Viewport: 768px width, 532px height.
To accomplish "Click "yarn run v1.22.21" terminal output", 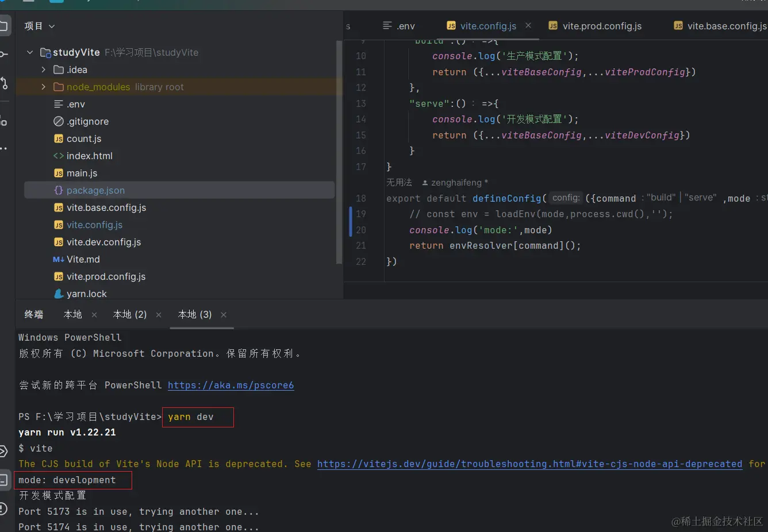I will (x=67, y=432).
